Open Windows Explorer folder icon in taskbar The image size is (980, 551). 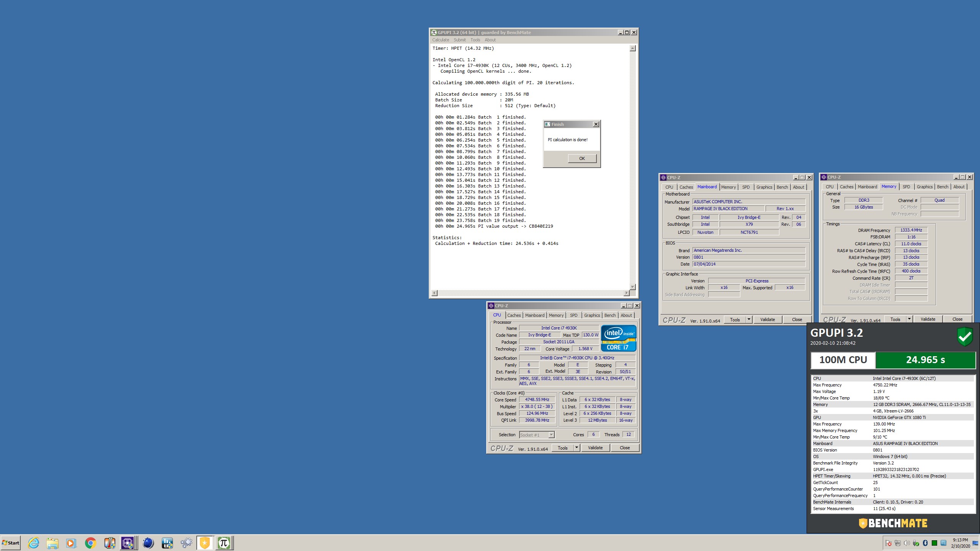(x=52, y=543)
